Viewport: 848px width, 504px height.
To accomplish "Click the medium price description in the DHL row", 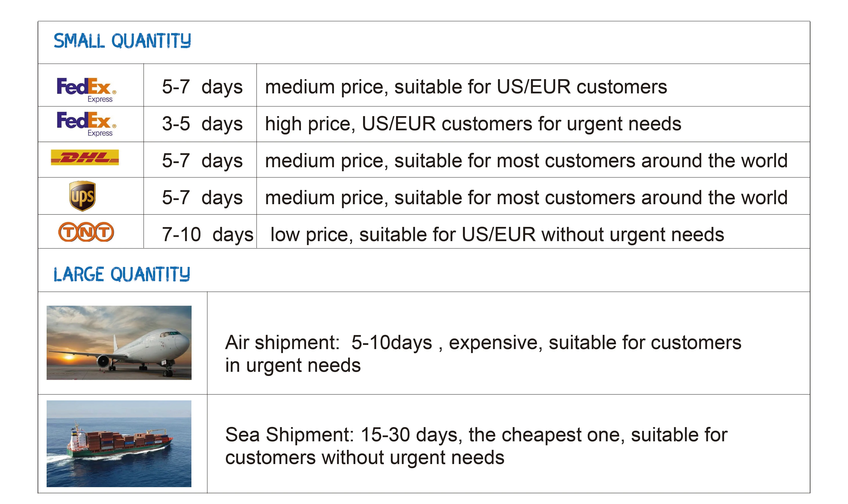I will pyautogui.click(x=526, y=160).
